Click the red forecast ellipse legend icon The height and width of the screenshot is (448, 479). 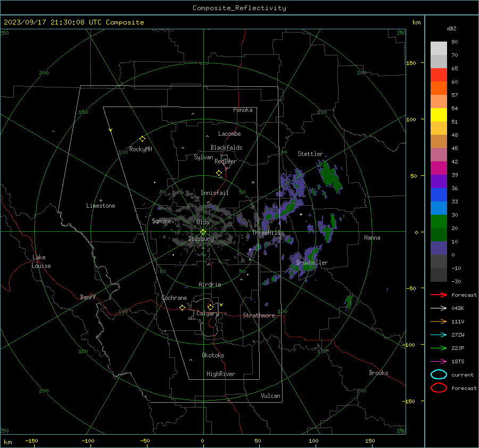click(439, 388)
